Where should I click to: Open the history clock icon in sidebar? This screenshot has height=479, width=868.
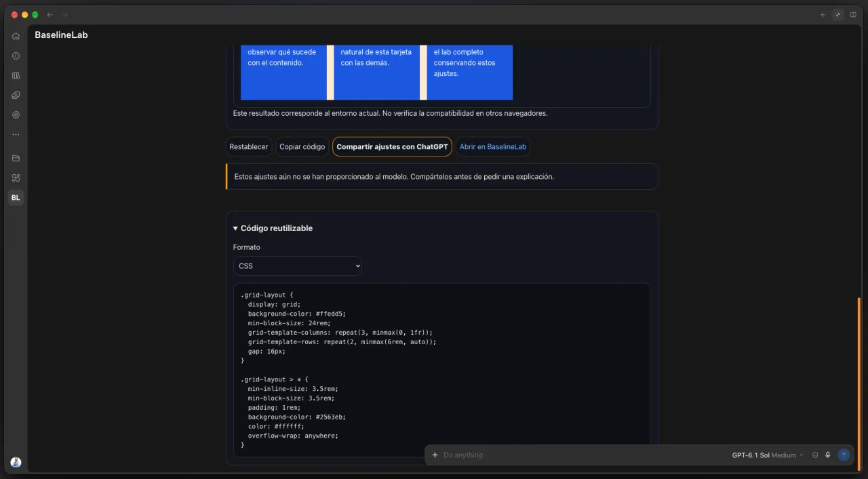tap(16, 56)
